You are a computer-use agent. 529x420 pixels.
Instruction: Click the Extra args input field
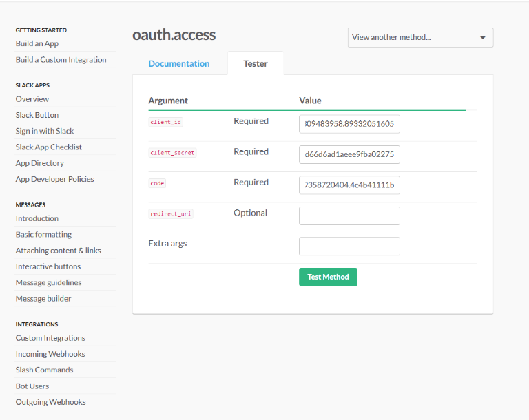(349, 246)
